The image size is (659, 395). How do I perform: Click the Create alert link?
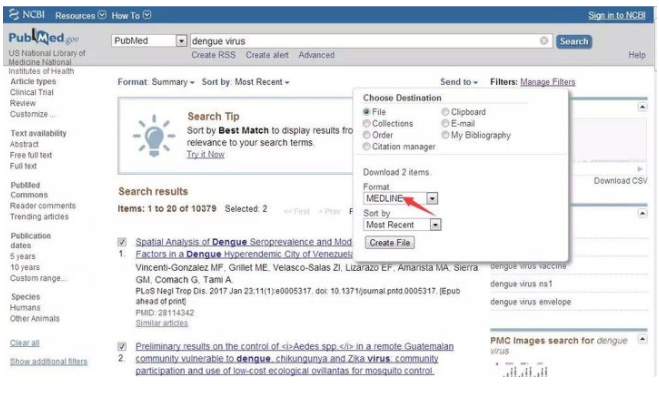267,55
